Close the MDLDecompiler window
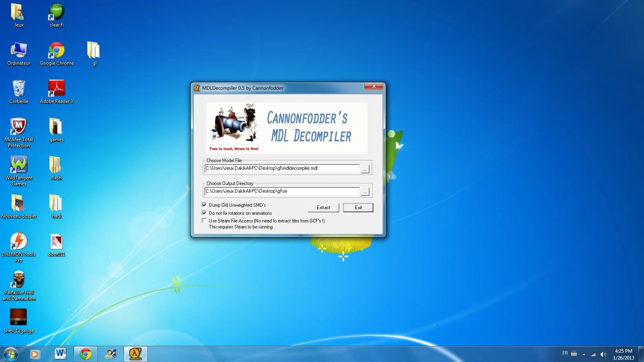Screen dimensions: 644x362 [374, 86]
